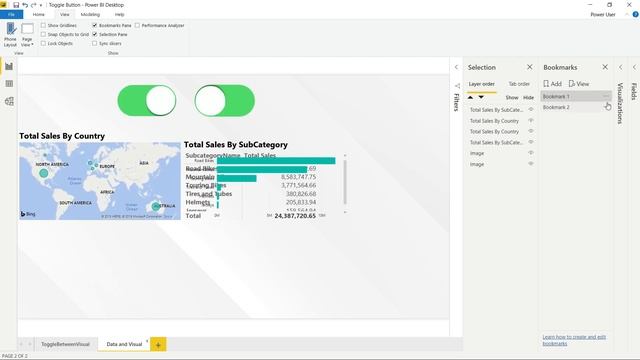Collapse the ribbon with the chevron
This screenshot has width=640, height=360.
tap(627, 14)
